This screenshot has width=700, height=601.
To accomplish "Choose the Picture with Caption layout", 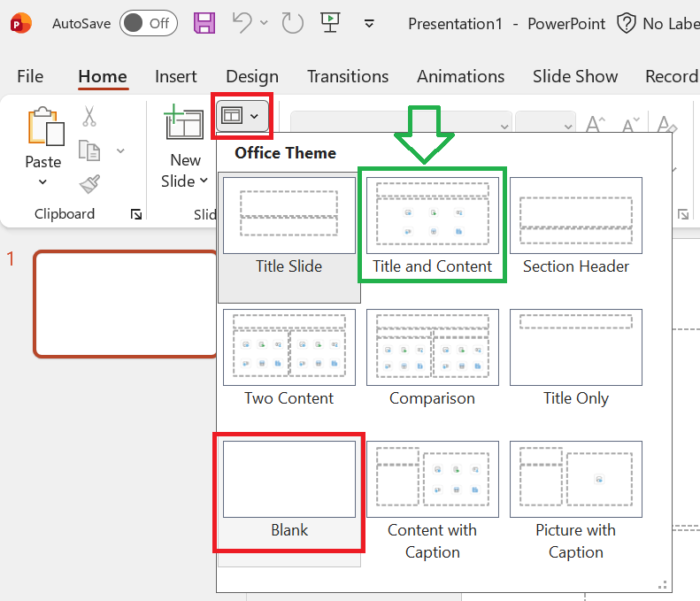I will click(576, 501).
